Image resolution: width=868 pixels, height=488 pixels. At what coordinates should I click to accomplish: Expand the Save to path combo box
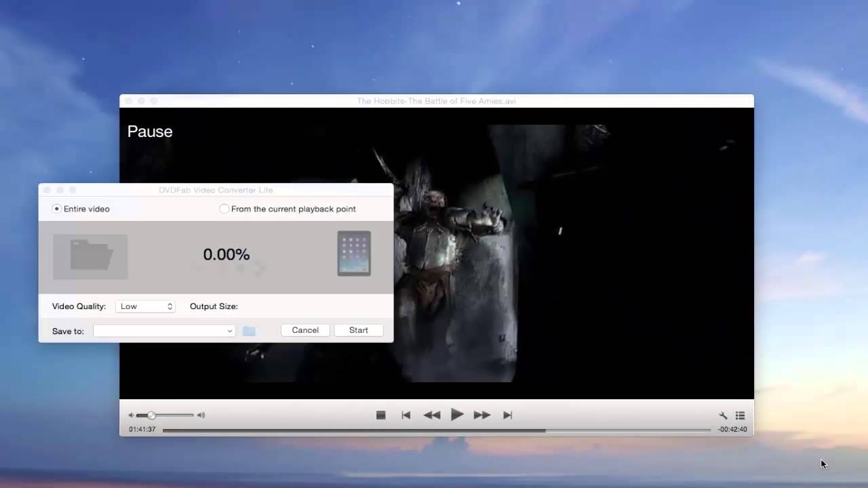164,331
